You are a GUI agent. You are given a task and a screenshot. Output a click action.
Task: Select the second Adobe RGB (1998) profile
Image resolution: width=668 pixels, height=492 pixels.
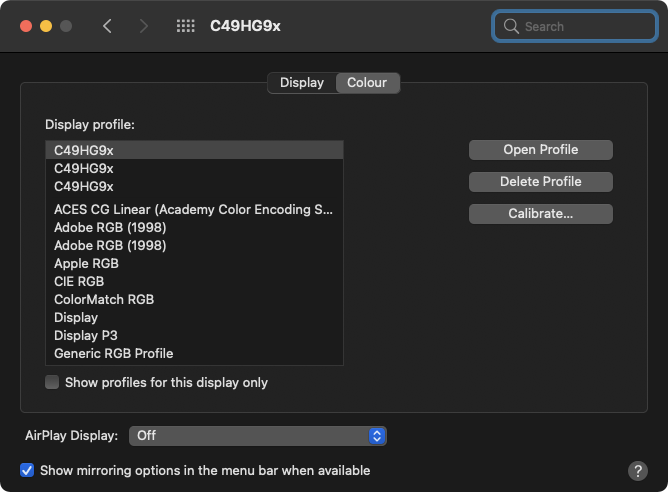194,245
